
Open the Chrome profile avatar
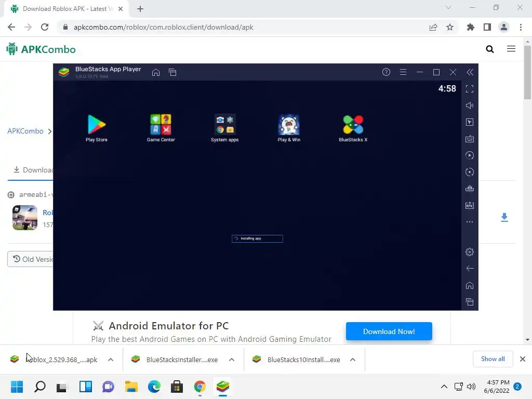(504, 27)
